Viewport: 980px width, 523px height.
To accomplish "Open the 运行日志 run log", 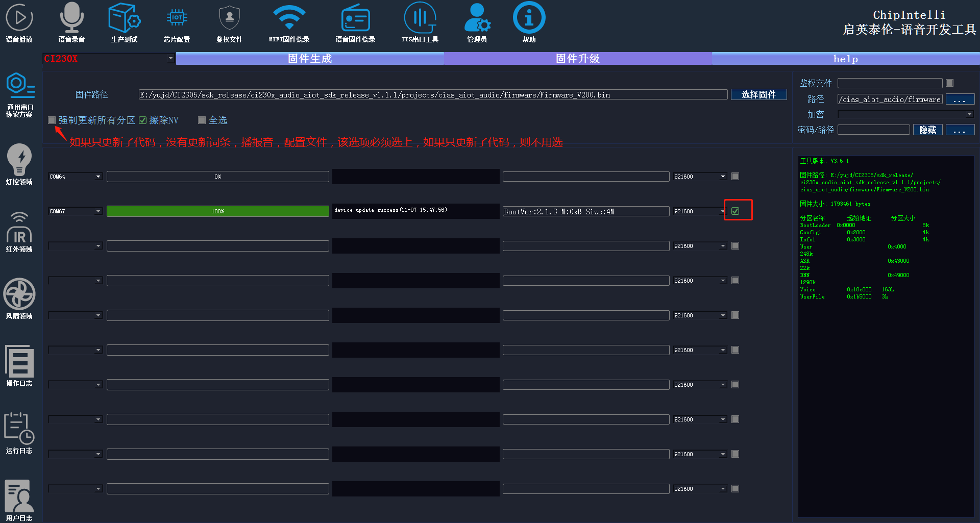I will [x=19, y=434].
